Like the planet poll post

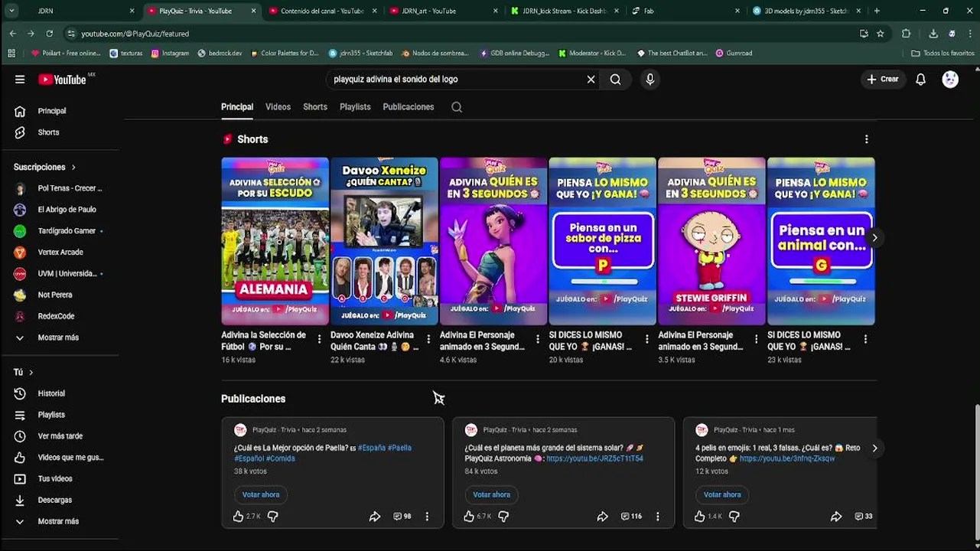point(469,517)
